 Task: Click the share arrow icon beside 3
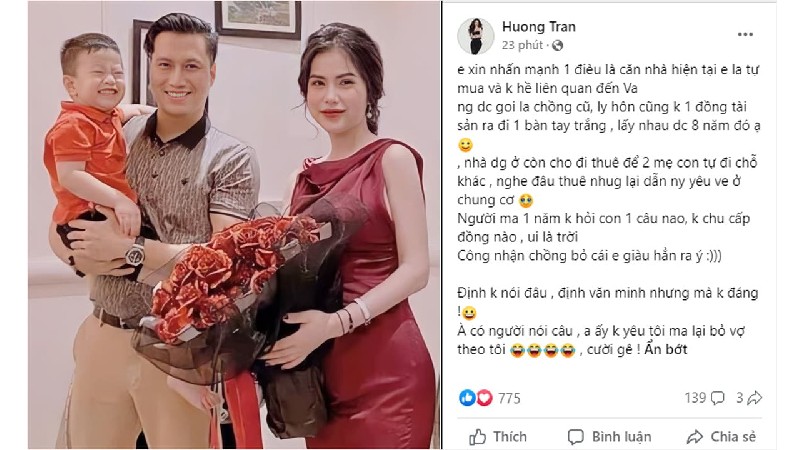pyautogui.click(x=755, y=398)
